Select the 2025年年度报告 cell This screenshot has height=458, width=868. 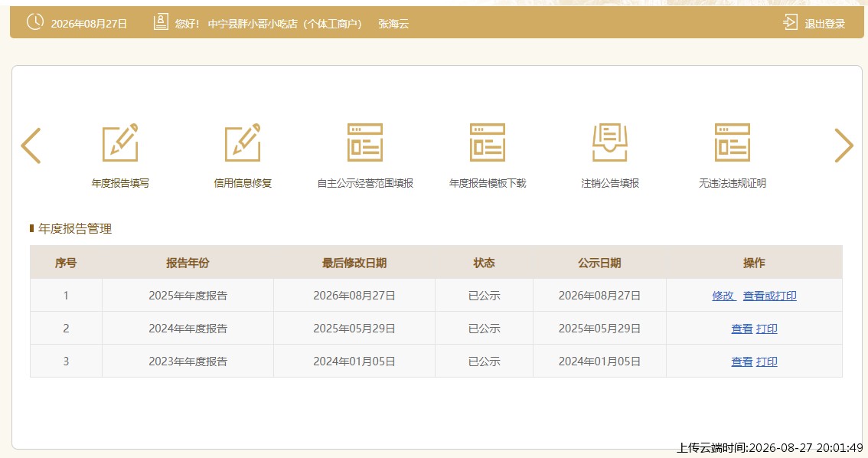point(188,296)
